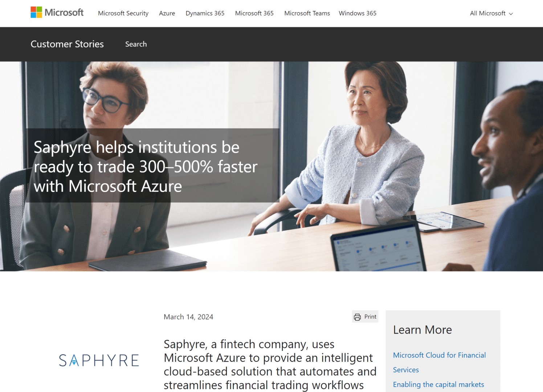
Task: Click the Microsoft logo
Action: 57,12
